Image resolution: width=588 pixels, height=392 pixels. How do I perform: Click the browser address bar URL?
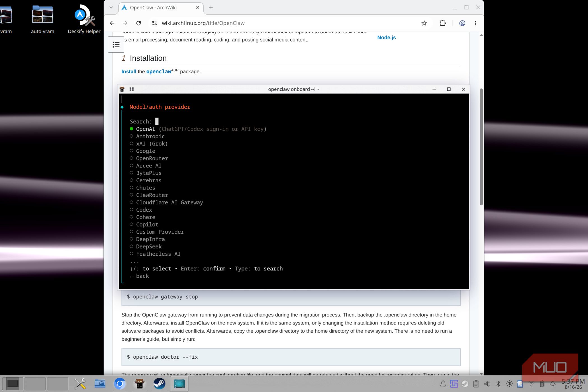(x=203, y=23)
